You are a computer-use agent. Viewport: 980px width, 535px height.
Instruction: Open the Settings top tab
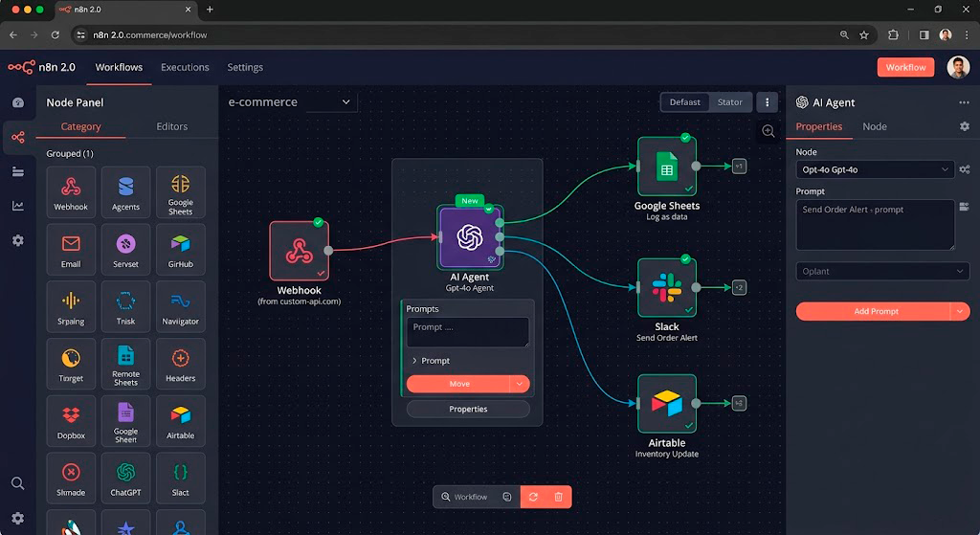245,67
